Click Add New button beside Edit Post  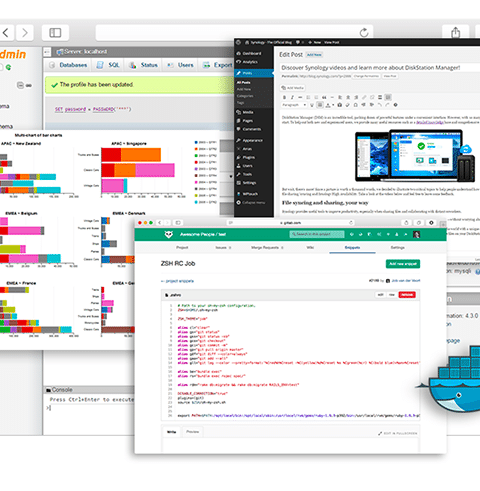314,55
